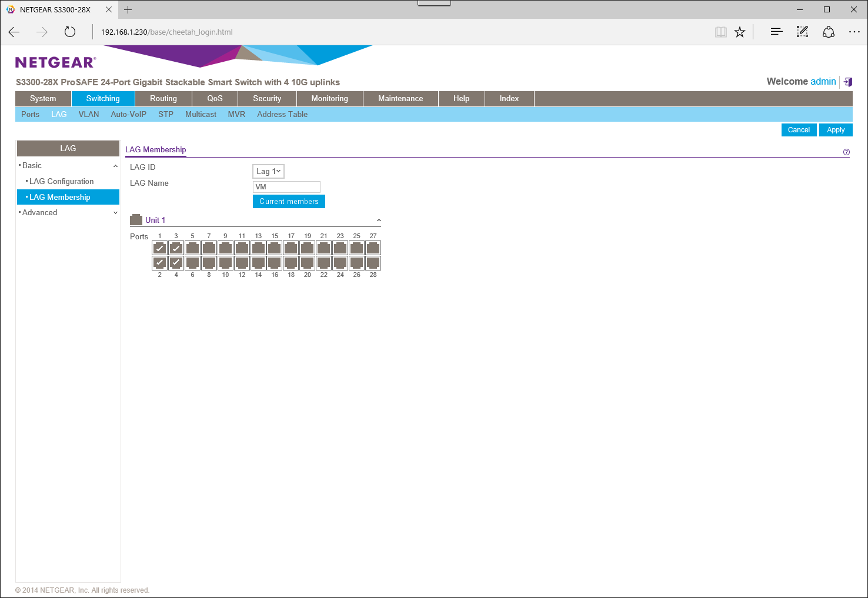Viewport: 868px width, 598px height.
Task: Open the Security tab
Action: (x=267, y=99)
